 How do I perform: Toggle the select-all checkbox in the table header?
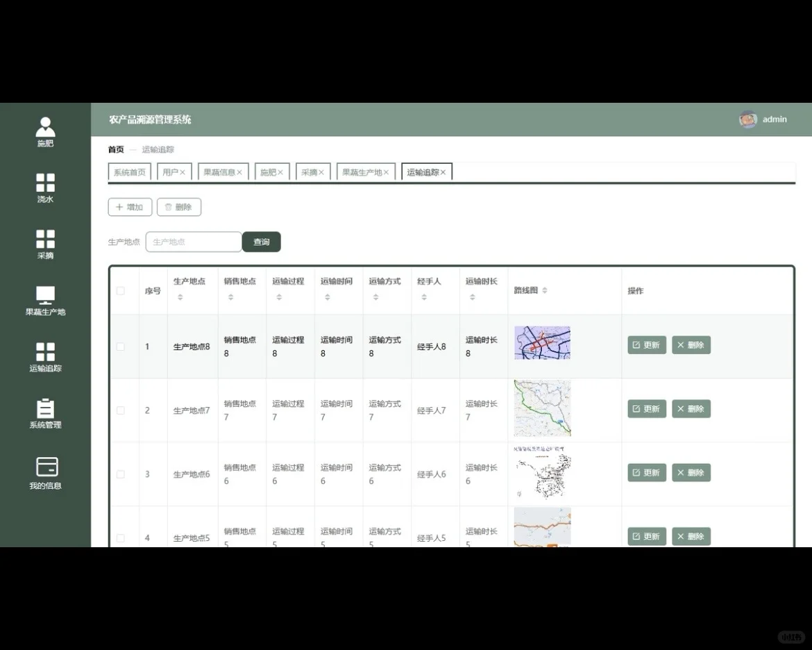pos(121,291)
